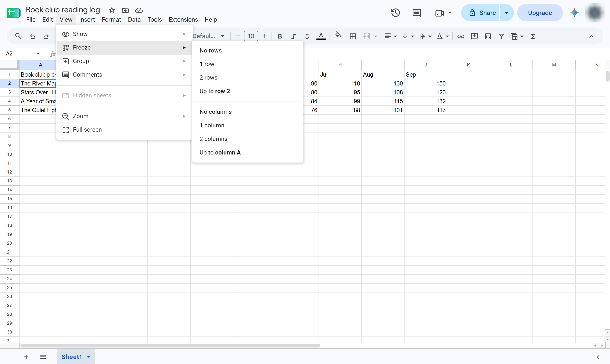Open the Sheets home logo
The height and width of the screenshot is (364, 610).
coord(14,13)
